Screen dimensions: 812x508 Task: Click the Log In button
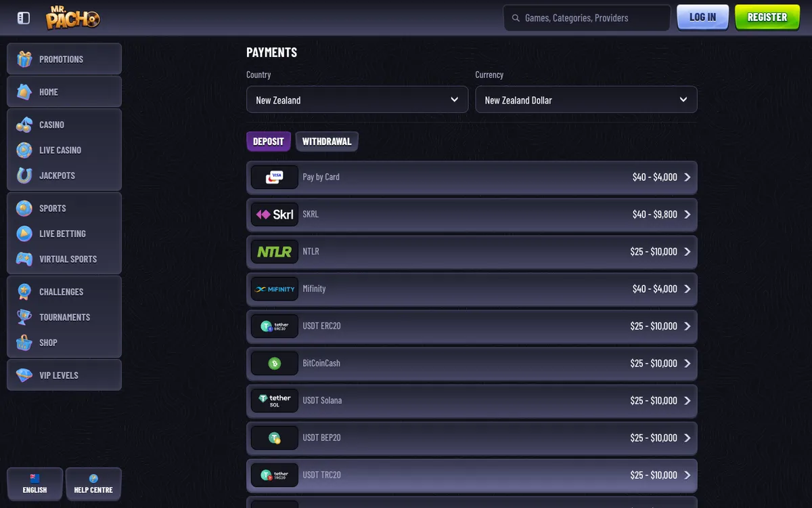click(702, 18)
